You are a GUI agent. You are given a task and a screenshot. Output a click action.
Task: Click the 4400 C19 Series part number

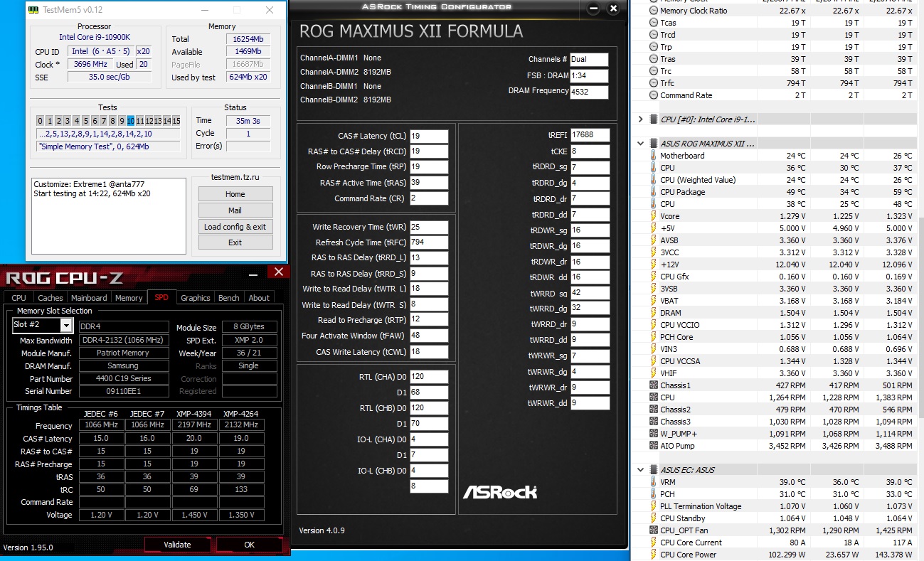(123, 378)
